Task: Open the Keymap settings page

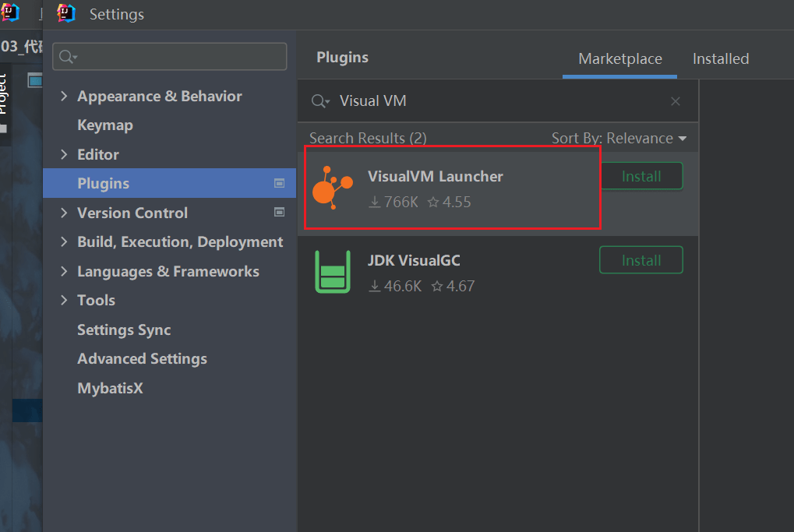Action: coord(105,125)
